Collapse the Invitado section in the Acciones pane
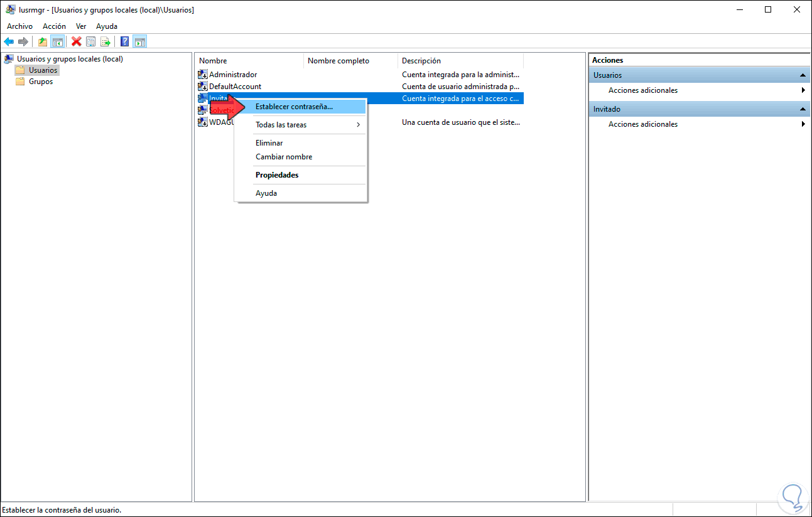This screenshot has width=812, height=517. [803, 109]
